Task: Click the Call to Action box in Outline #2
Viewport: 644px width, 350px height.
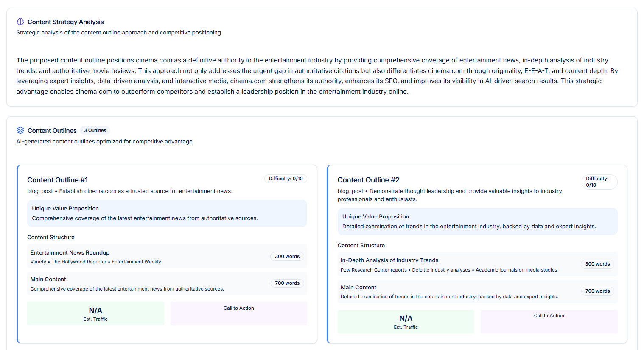Action: (549, 321)
